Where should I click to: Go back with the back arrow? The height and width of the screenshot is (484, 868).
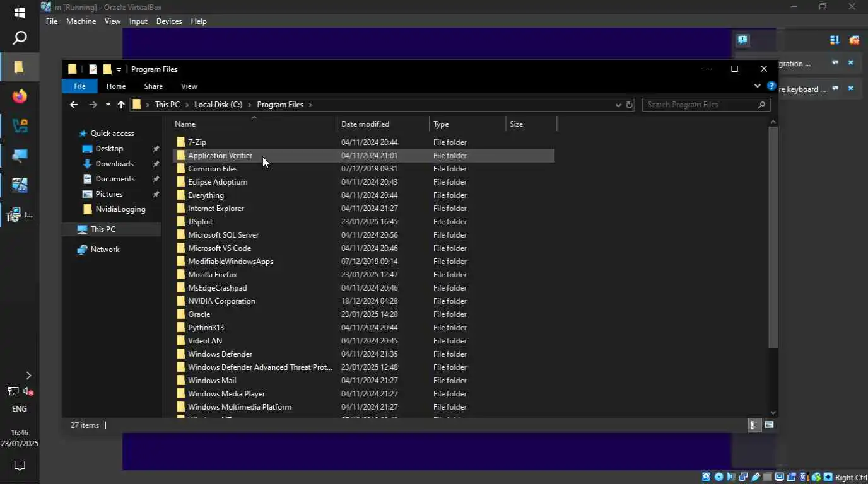74,105
